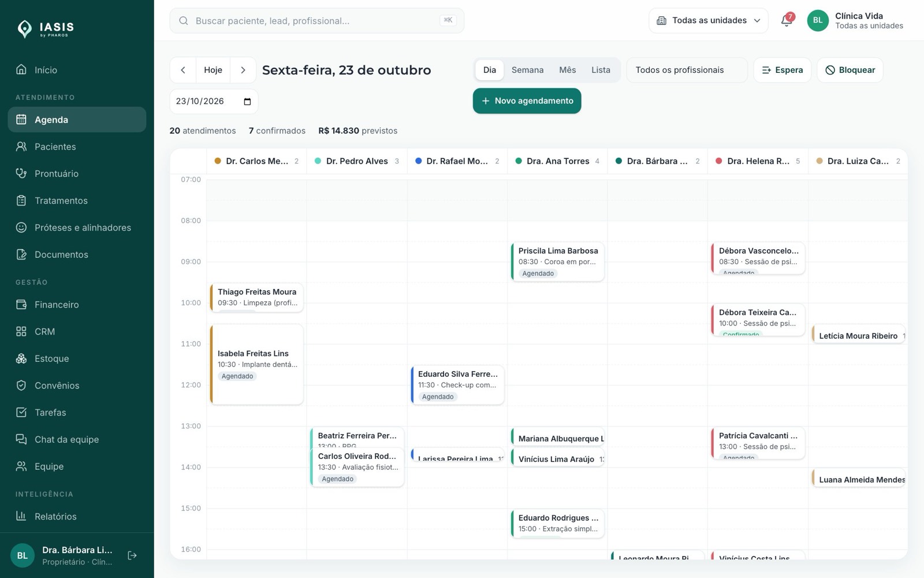924x578 pixels.
Task: Open Priscila Lima Barbosa appointment
Action: click(x=558, y=262)
